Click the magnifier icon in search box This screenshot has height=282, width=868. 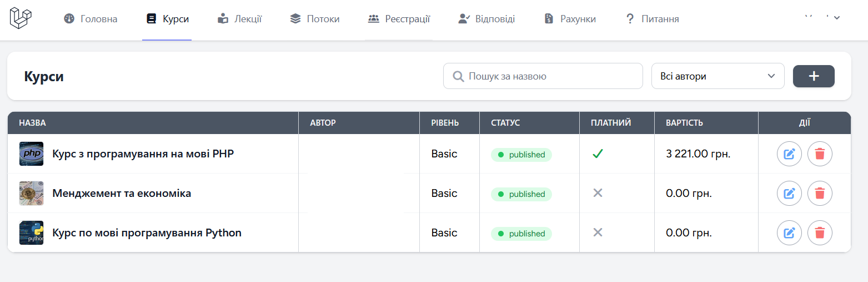pos(459,76)
